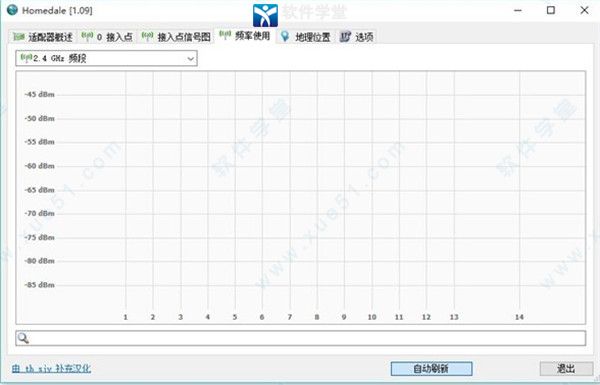The height and width of the screenshot is (385, 600).
Task: Click the antenna icon on 频率使用 tab
Action: click(x=225, y=35)
